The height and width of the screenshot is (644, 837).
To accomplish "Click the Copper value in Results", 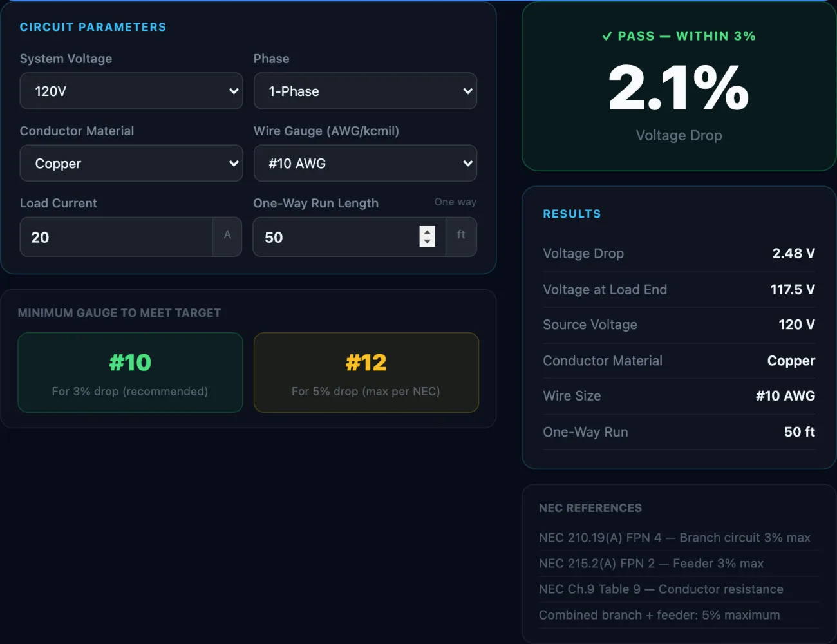I will coord(791,361).
